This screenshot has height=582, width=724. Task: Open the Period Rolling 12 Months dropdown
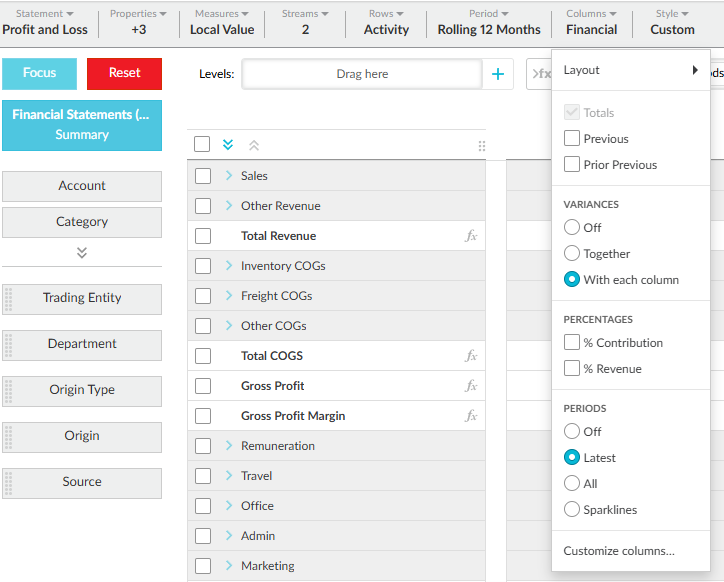tap(489, 22)
